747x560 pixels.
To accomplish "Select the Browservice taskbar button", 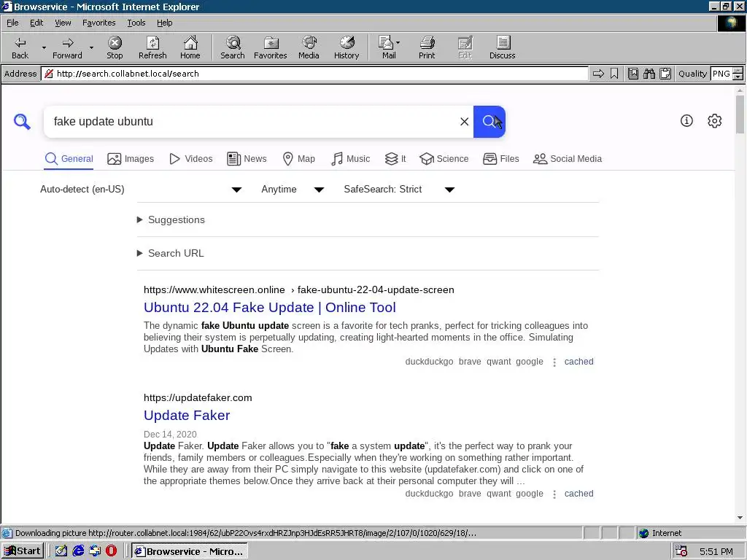I will pyautogui.click(x=190, y=551).
